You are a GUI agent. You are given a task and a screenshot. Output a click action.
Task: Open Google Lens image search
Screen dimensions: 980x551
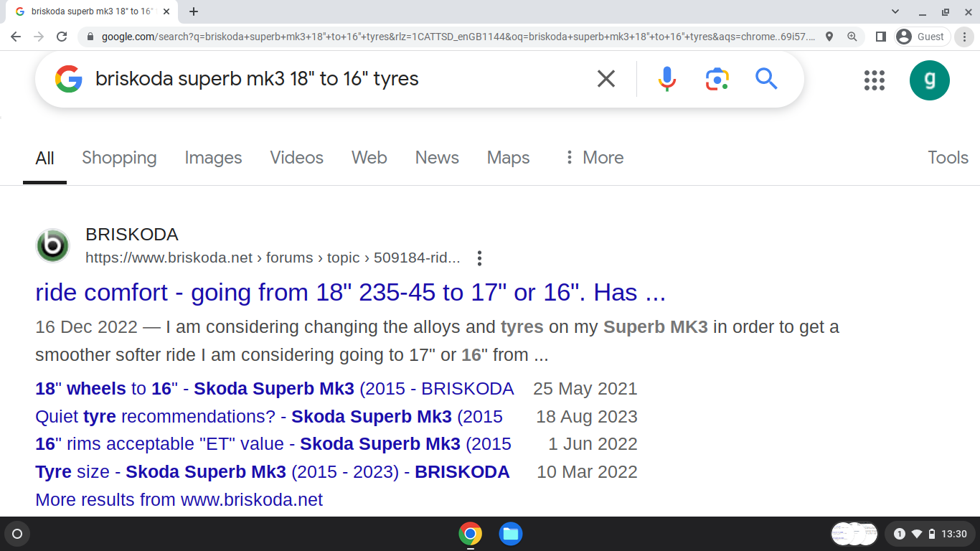click(x=717, y=79)
